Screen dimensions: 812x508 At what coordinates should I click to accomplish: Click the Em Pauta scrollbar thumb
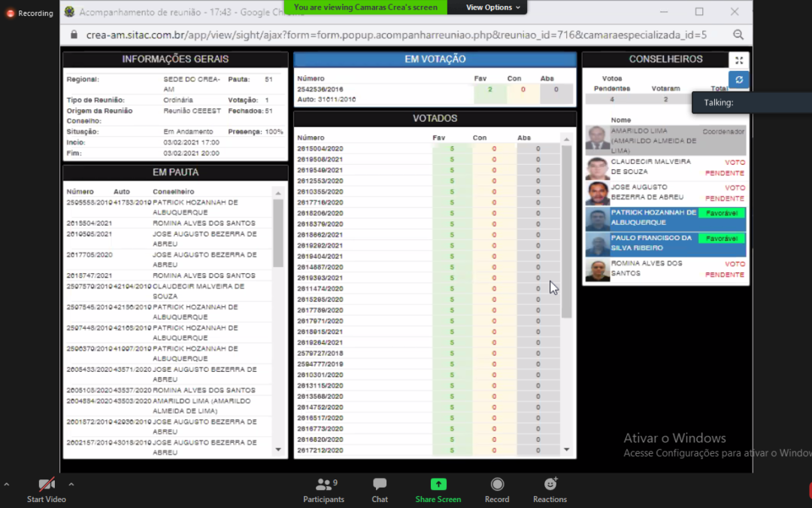tap(278, 233)
